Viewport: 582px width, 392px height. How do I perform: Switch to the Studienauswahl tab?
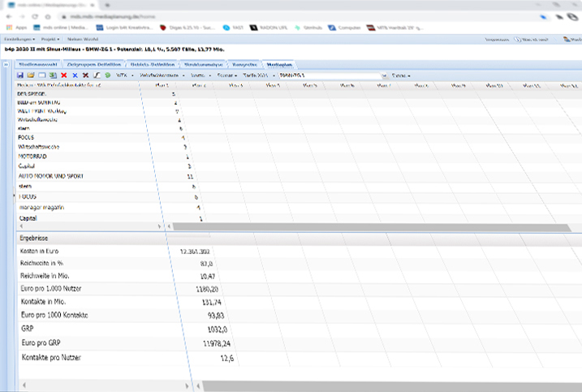[38, 65]
